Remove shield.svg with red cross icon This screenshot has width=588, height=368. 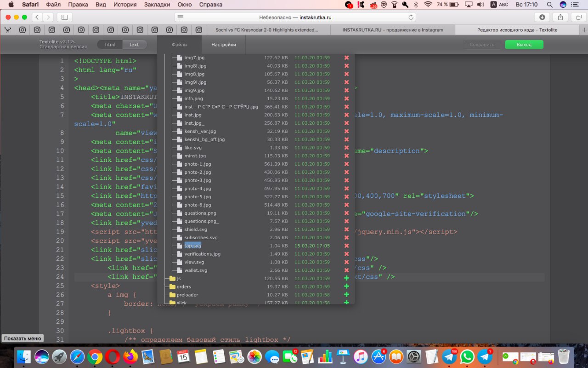point(346,230)
